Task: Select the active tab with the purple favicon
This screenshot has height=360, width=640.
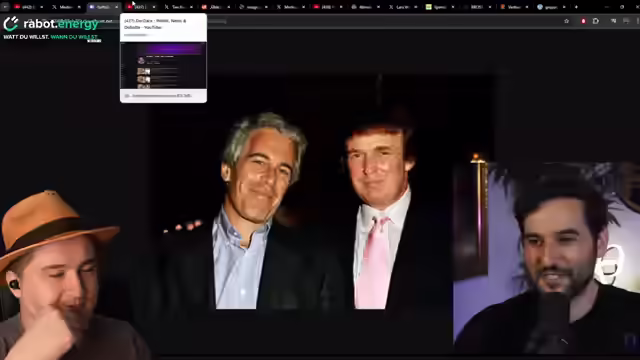Action: click(104, 7)
